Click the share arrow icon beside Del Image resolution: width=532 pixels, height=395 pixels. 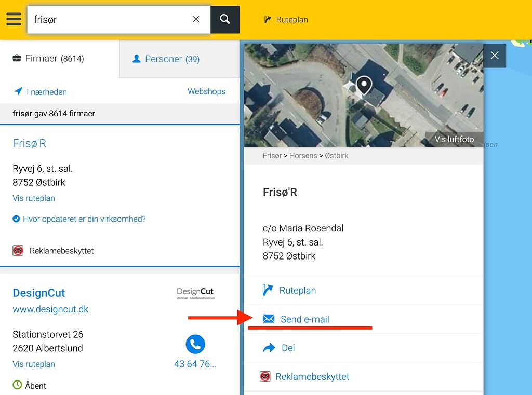click(x=269, y=348)
